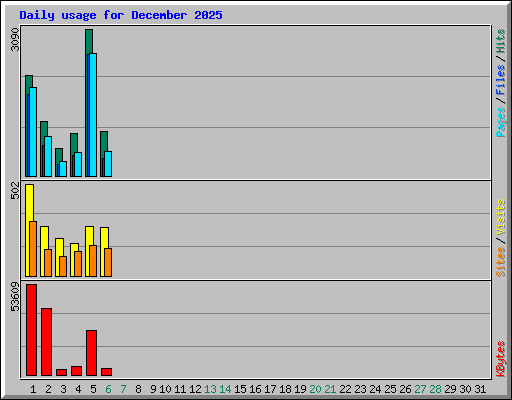Select the cyan pages bar for day 6
Viewport: 512px width, 400px height.
[x=108, y=164]
